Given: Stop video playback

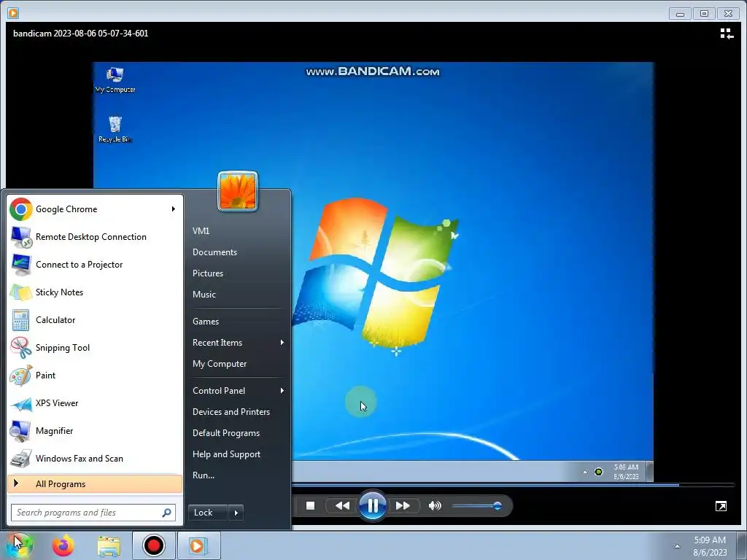Looking at the screenshot, I should point(310,506).
